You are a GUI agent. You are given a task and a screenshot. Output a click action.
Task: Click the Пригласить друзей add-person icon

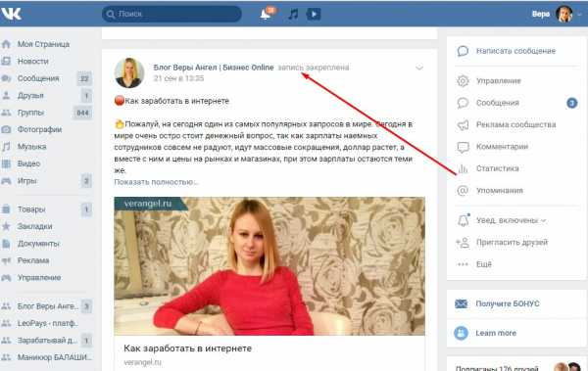463,243
